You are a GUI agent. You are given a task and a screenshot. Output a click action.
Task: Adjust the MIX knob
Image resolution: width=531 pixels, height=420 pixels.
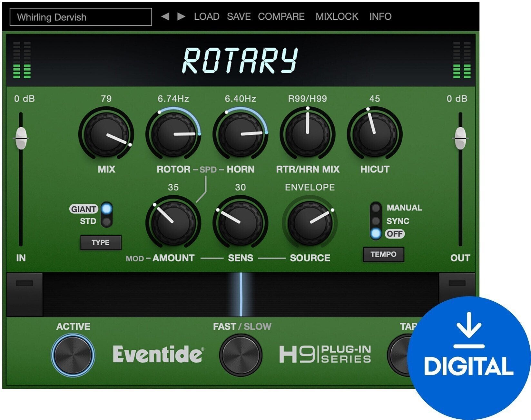[x=106, y=134]
